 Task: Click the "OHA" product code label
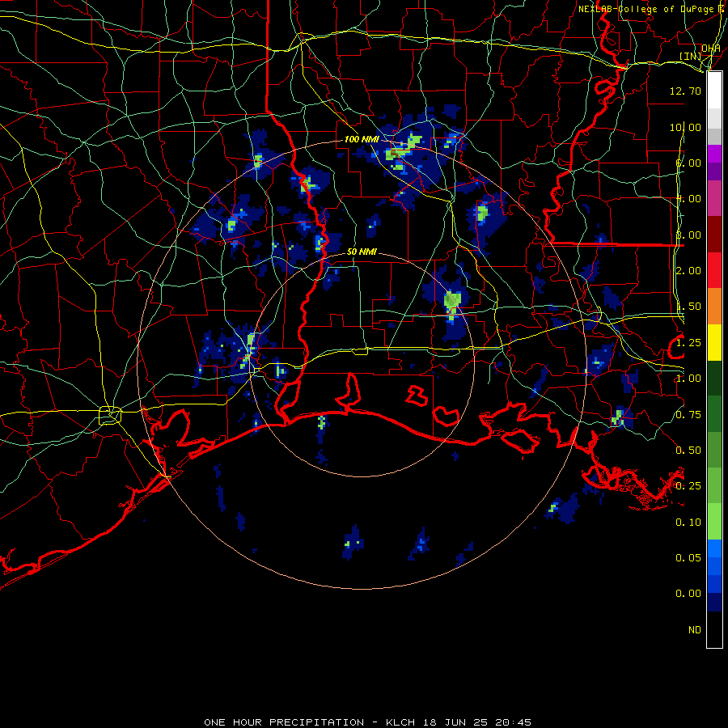[x=710, y=49]
